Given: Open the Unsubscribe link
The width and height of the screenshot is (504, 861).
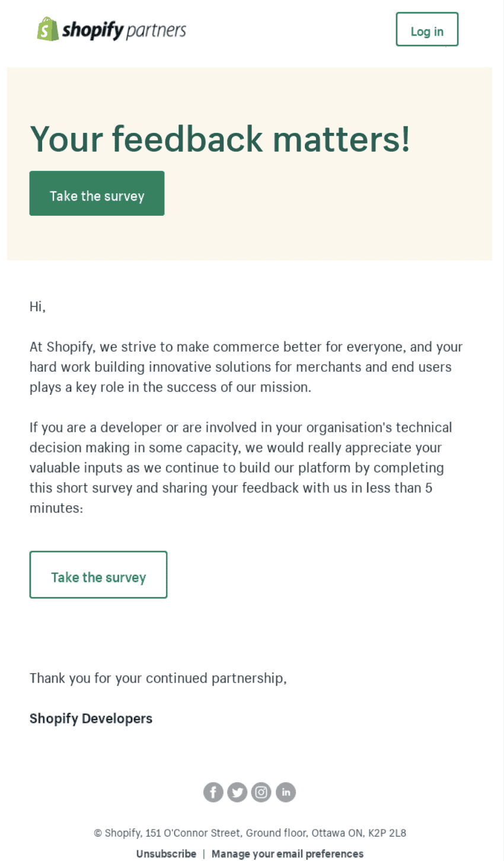Looking at the screenshot, I should click(166, 853).
